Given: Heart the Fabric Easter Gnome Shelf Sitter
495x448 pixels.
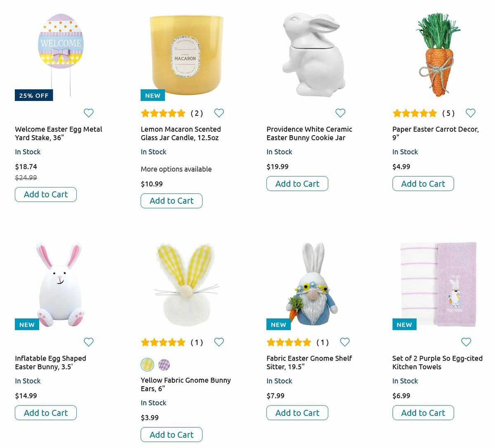Looking at the screenshot, I should tap(345, 342).
